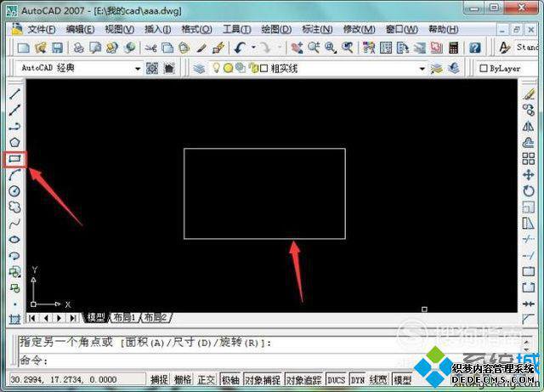Click the Undo arrow icon
Image resolution: width=544 pixels, height=392 pixels.
click(x=240, y=48)
